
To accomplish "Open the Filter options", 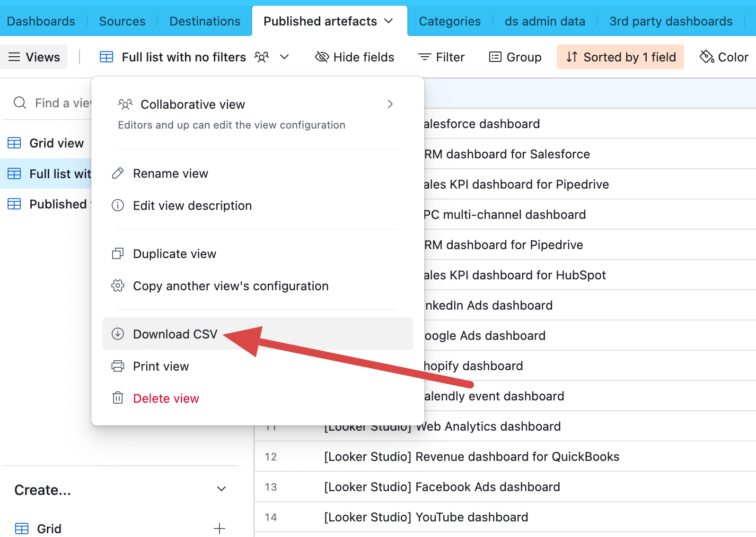I will point(441,57).
